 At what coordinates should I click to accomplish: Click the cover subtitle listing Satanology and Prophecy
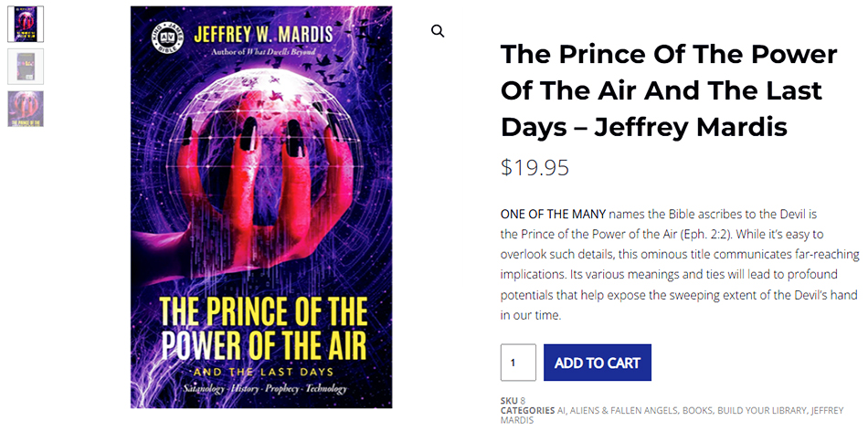[263, 389]
